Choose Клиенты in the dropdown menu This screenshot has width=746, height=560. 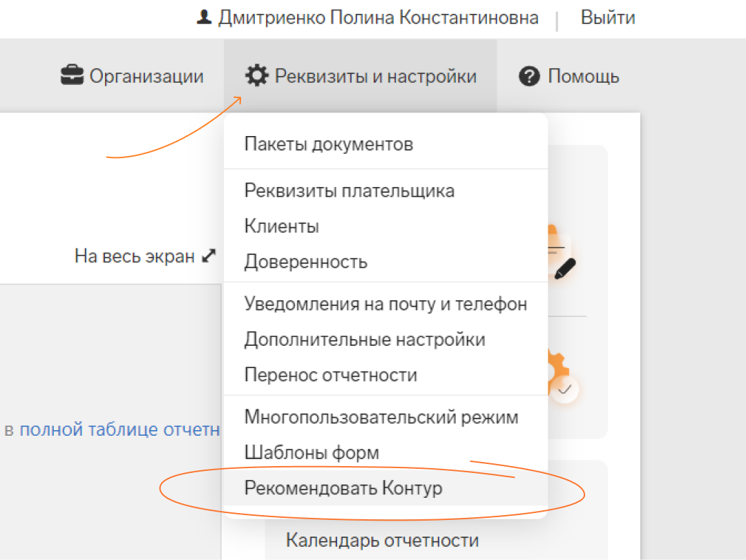point(282,226)
